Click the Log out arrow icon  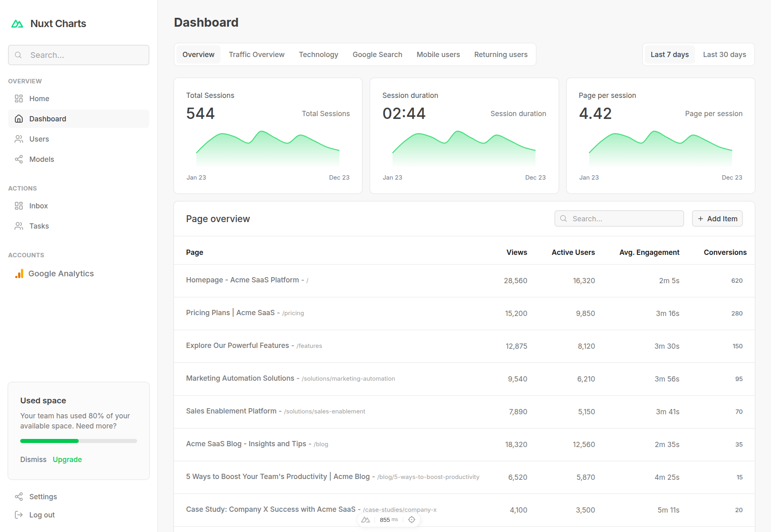tap(19, 515)
